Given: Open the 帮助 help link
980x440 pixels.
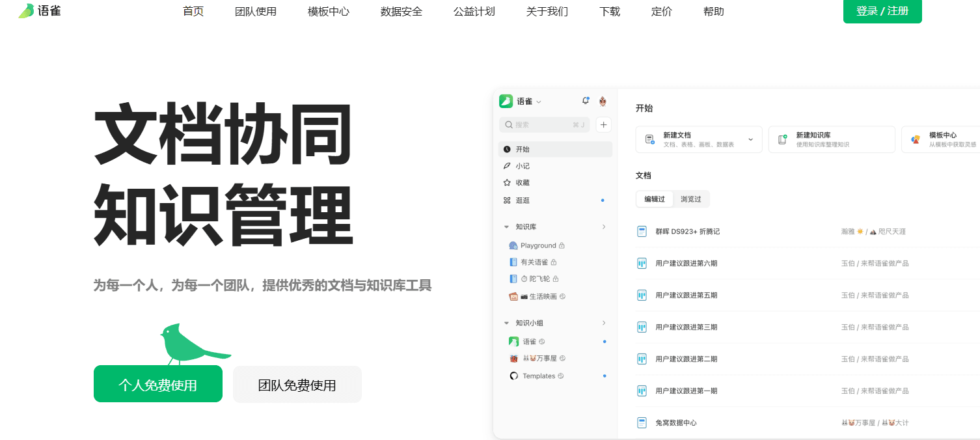Looking at the screenshot, I should 714,12.
